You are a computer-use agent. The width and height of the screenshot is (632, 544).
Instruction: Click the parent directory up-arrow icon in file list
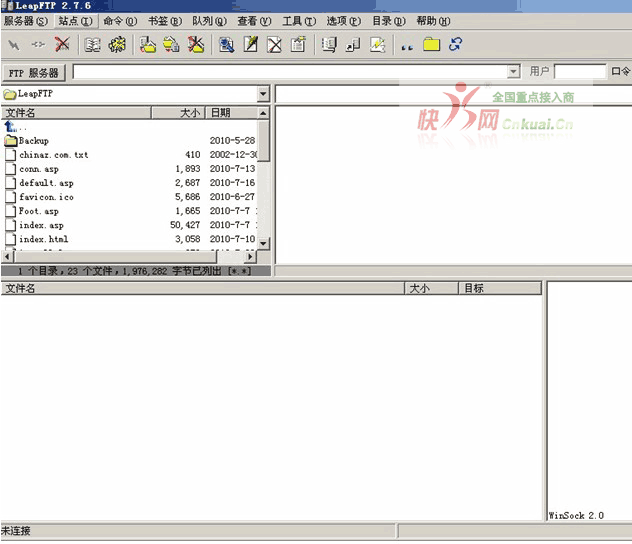[11, 127]
